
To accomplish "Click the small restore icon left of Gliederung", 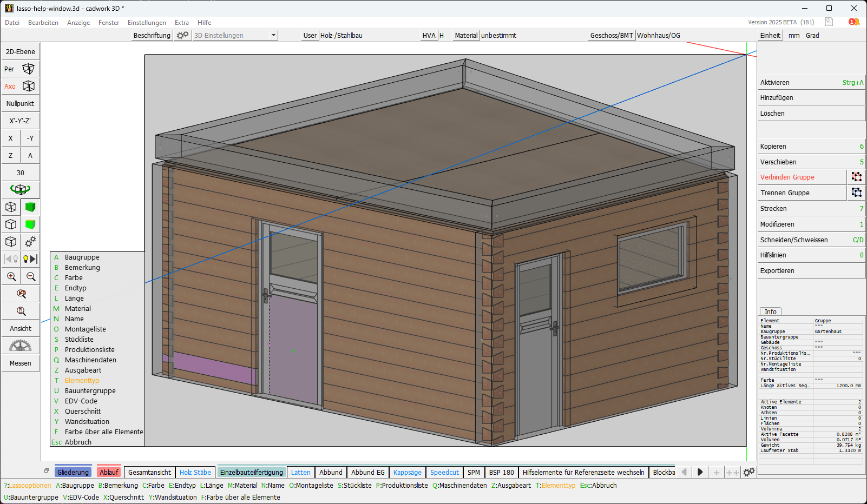I will tap(47, 470).
